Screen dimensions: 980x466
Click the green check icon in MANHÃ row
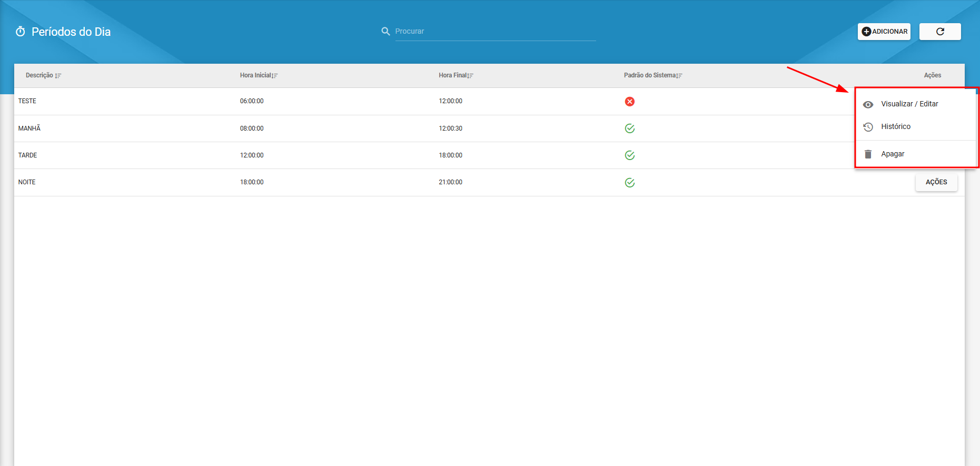[629, 128]
